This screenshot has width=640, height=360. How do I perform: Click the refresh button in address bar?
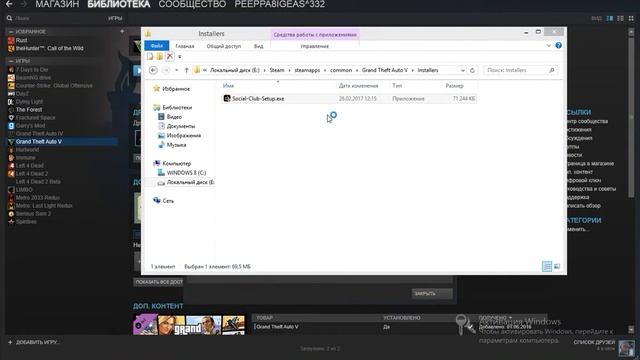(x=472, y=70)
